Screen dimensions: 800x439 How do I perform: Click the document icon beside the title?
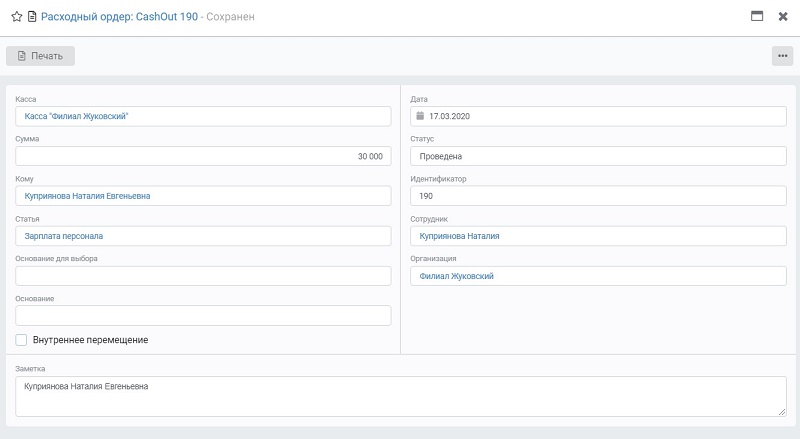(x=32, y=17)
